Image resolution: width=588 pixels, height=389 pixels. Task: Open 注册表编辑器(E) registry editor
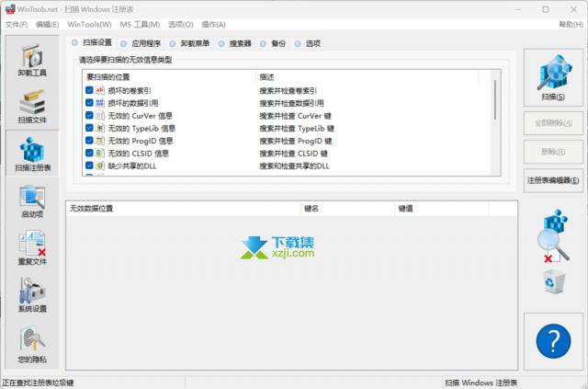coord(553,180)
